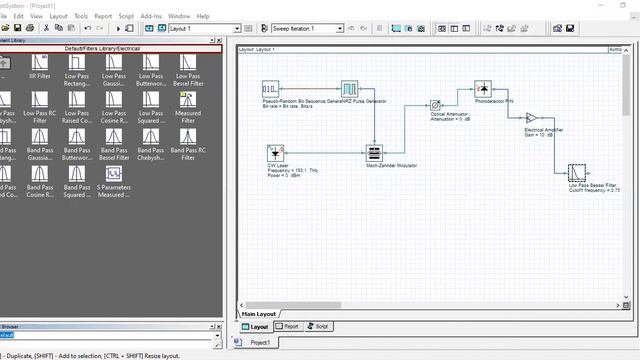
Task: Open the File menu
Action: [3, 16]
